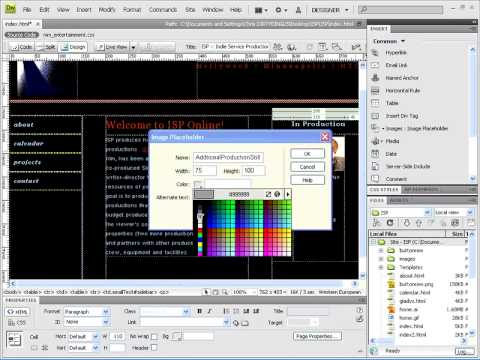Screen dimensions: 480x360
Task: Click the Insert Div Tag icon
Action: click(375, 116)
